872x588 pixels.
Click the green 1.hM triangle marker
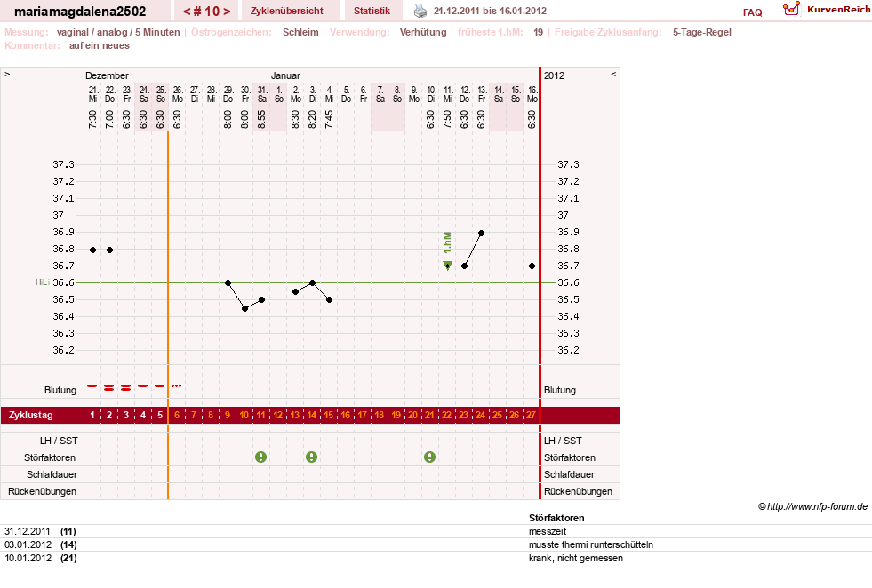tap(448, 265)
